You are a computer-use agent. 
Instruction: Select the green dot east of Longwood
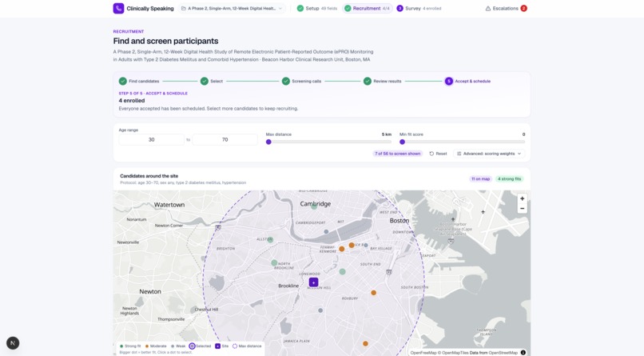pos(342,271)
